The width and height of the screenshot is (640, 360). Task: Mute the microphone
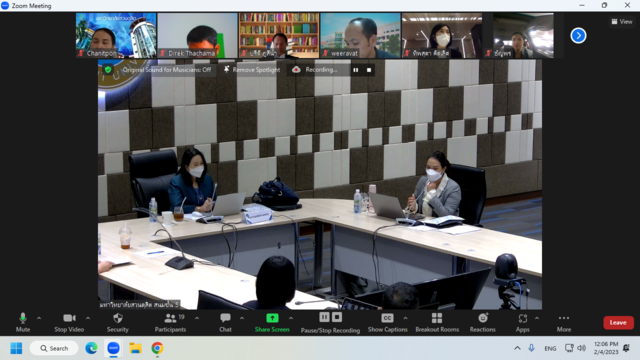(23, 322)
